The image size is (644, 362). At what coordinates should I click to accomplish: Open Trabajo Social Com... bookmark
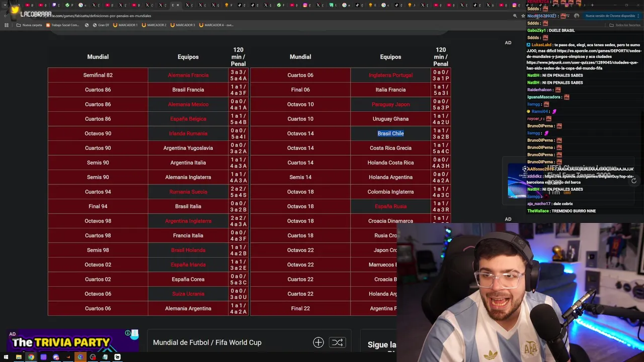coord(62,25)
